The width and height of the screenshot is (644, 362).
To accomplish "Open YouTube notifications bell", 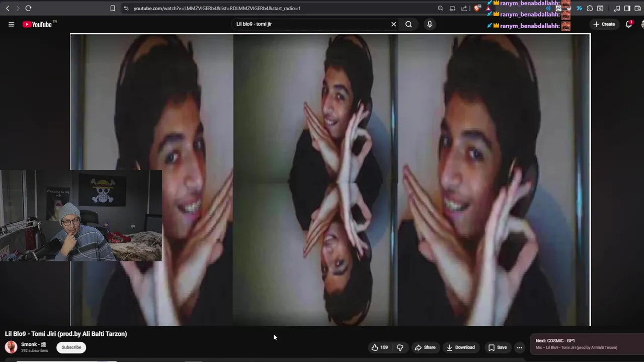I will click(628, 24).
